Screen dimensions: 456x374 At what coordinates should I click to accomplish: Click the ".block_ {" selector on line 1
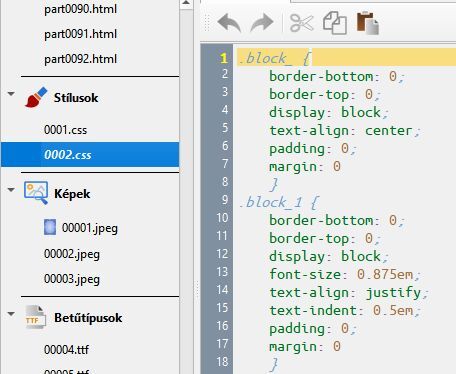click(x=275, y=58)
